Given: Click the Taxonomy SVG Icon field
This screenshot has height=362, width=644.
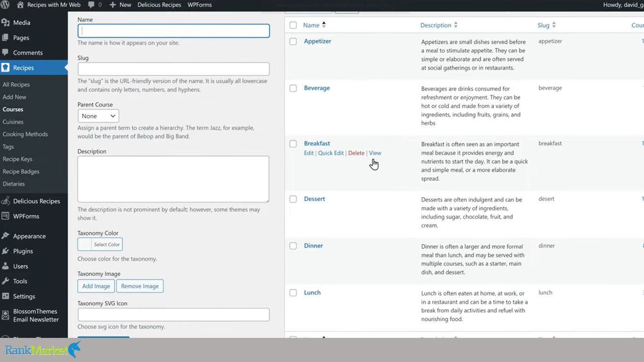Looking at the screenshot, I should pyautogui.click(x=173, y=314).
